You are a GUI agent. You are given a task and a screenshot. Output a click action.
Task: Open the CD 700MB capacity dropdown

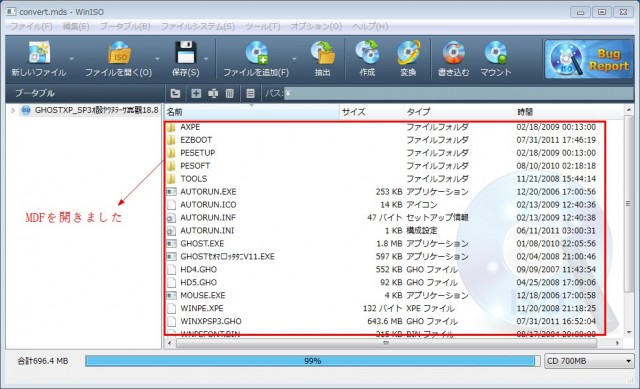coord(589,361)
